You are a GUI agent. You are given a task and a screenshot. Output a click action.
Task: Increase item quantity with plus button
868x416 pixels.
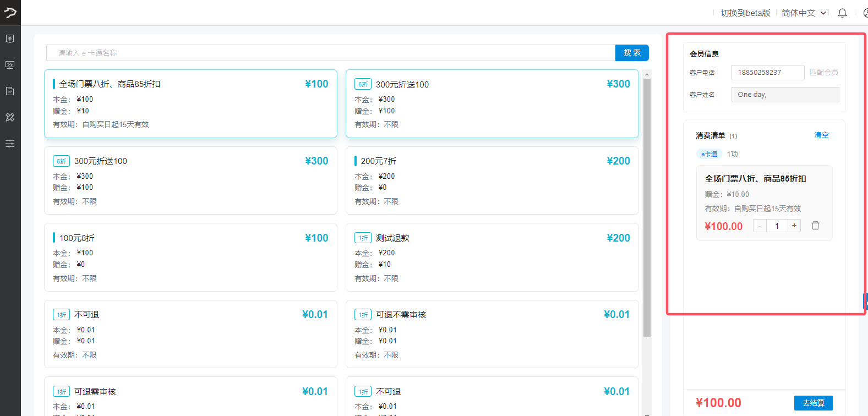coord(794,226)
